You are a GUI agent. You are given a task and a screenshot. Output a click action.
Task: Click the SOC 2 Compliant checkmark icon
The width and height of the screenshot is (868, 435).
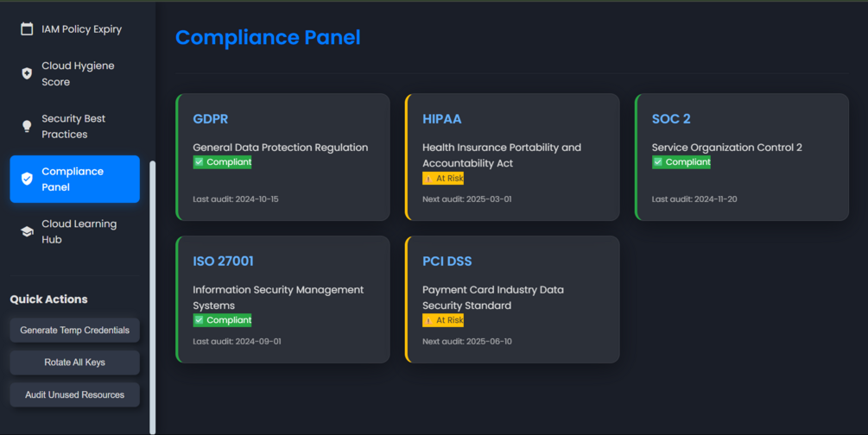point(658,162)
